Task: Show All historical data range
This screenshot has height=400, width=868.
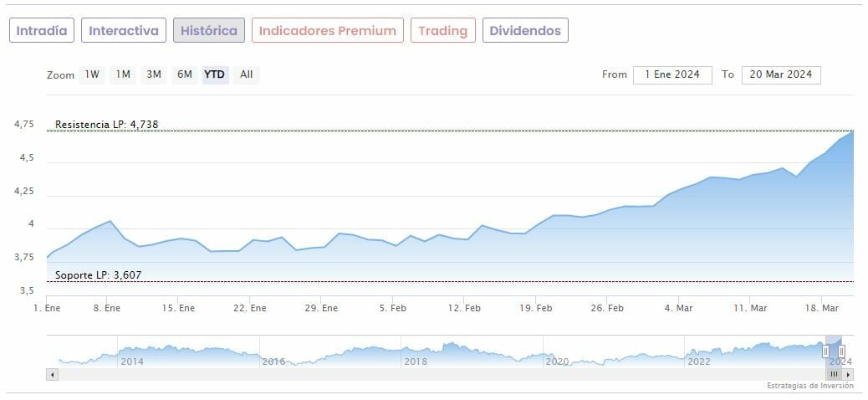Action: (x=246, y=74)
